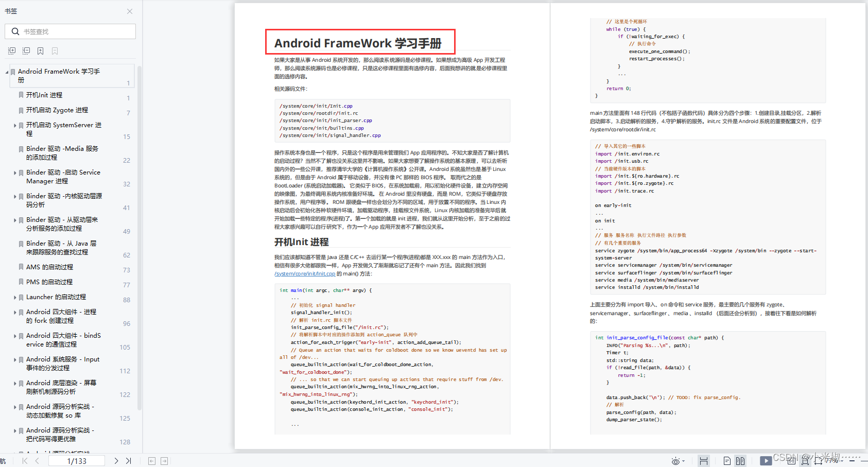The height and width of the screenshot is (467, 868).
Task: Go to the previous page
Action: pos(37,461)
